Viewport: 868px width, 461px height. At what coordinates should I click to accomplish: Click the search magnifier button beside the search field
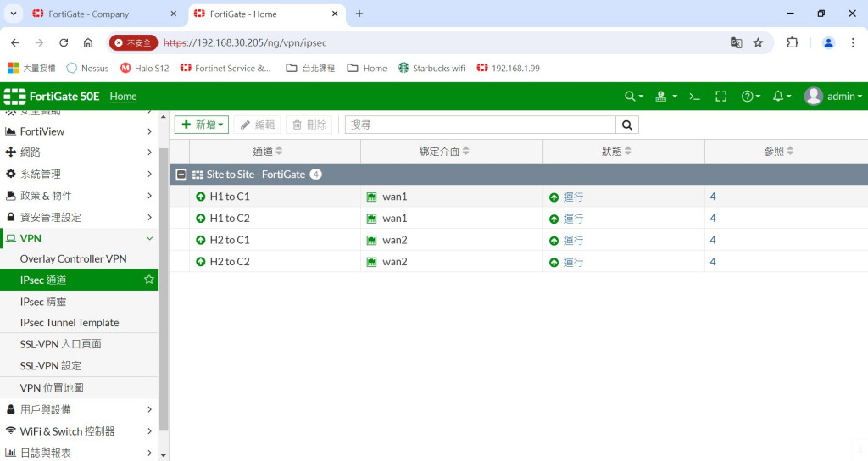[626, 125]
